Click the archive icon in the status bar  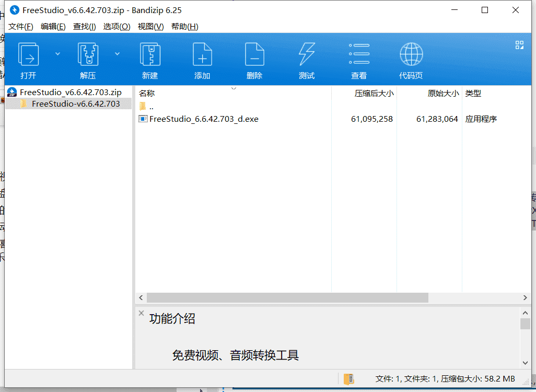coord(348,379)
